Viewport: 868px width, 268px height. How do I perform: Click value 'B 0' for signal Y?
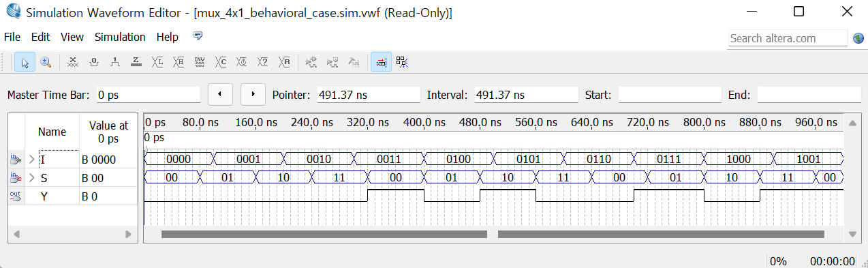(90, 196)
